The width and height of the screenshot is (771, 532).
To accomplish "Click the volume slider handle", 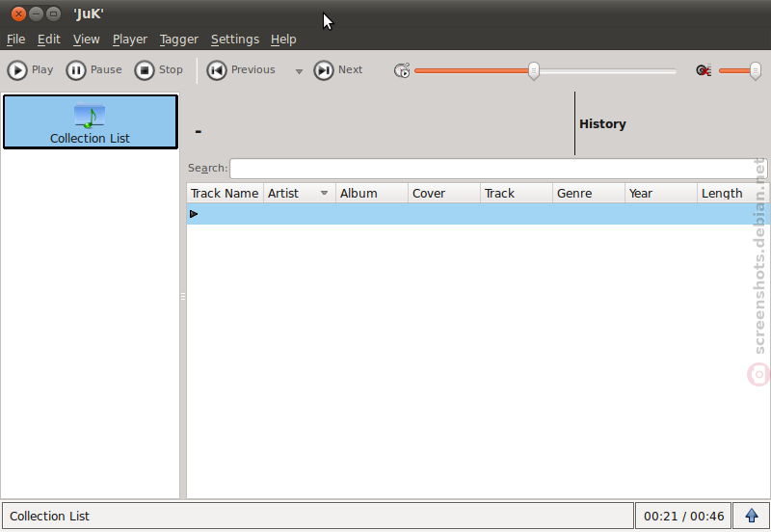I will [x=756, y=70].
